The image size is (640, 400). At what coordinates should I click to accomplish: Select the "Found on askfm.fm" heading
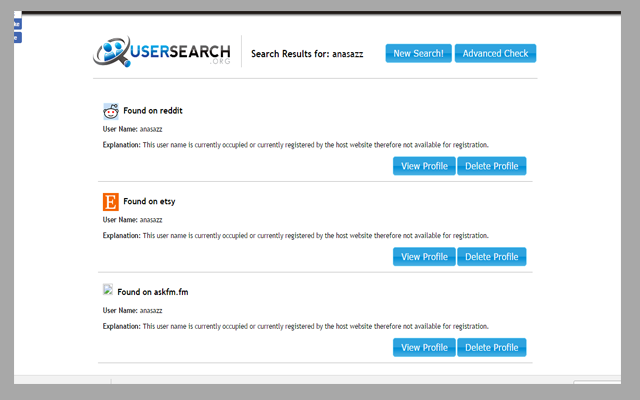[x=152, y=292]
